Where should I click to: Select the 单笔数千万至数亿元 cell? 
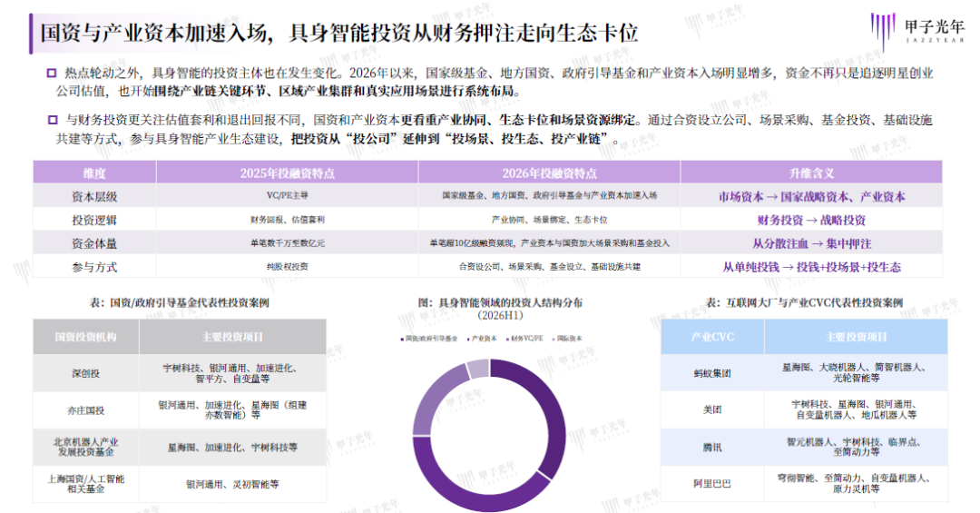287,242
